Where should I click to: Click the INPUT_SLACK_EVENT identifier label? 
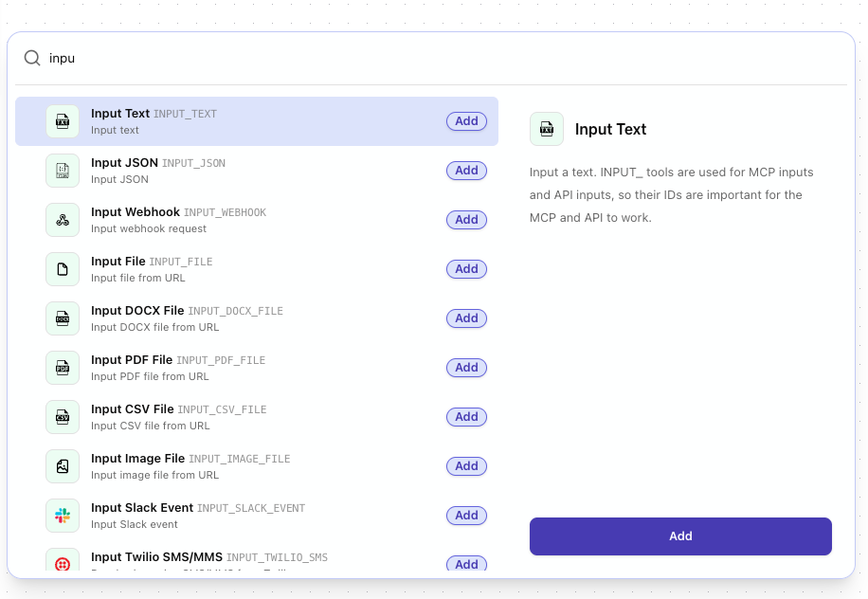[x=251, y=508]
